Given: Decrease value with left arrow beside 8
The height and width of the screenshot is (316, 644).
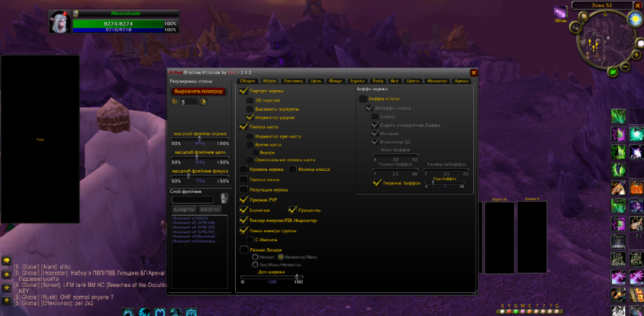Looking at the screenshot, I should [175, 102].
